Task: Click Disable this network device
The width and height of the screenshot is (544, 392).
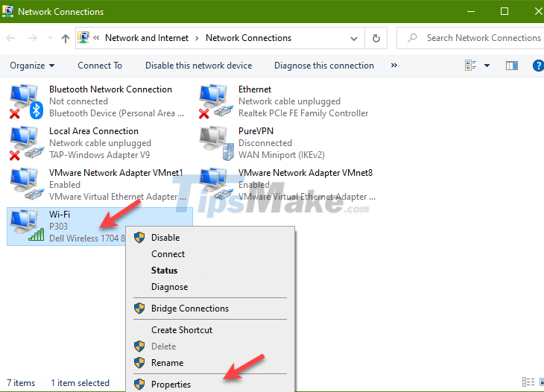Action: pyautogui.click(x=198, y=66)
